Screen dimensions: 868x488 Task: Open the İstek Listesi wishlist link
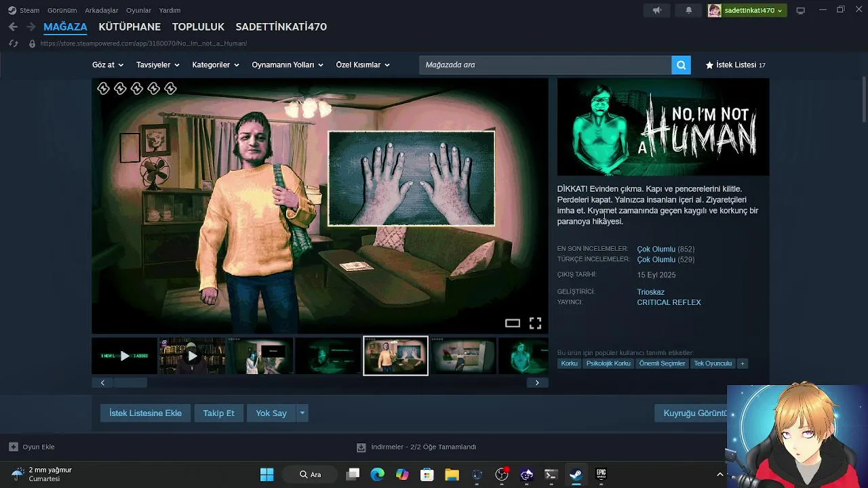(x=735, y=65)
